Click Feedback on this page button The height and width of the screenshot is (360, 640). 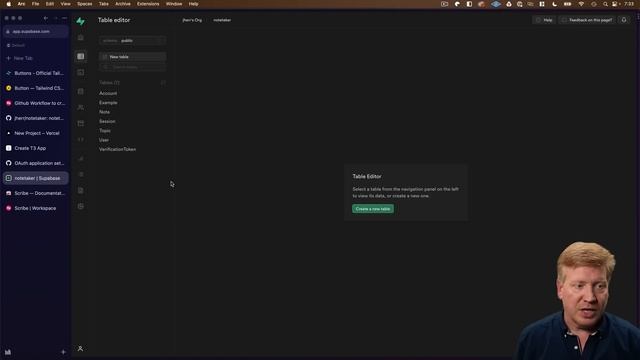point(587,20)
